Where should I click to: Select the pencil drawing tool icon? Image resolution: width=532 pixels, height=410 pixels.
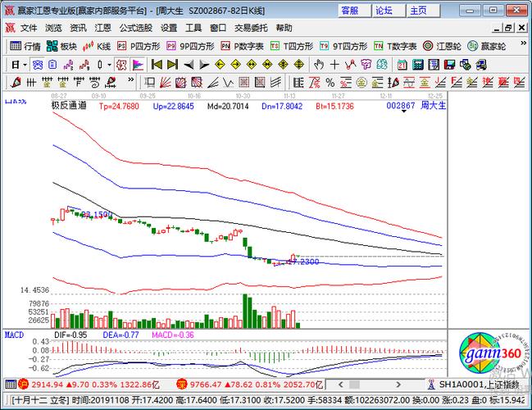pyautogui.click(x=16, y=82)
